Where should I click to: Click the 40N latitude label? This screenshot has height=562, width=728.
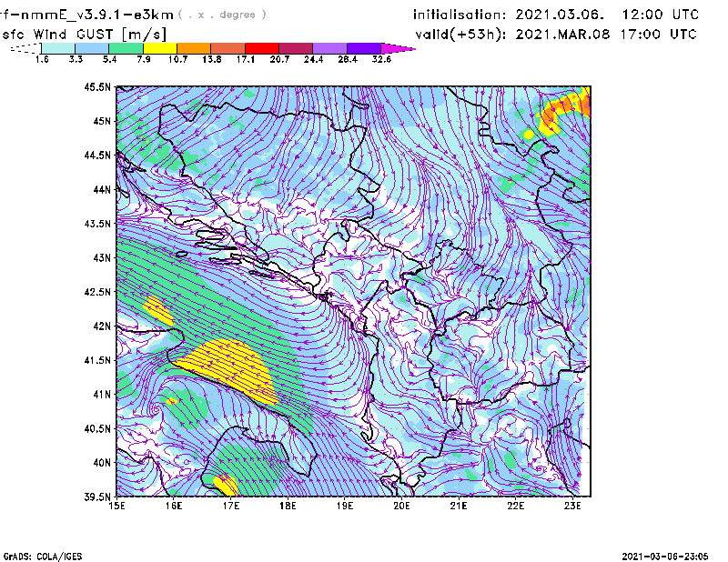102,463
